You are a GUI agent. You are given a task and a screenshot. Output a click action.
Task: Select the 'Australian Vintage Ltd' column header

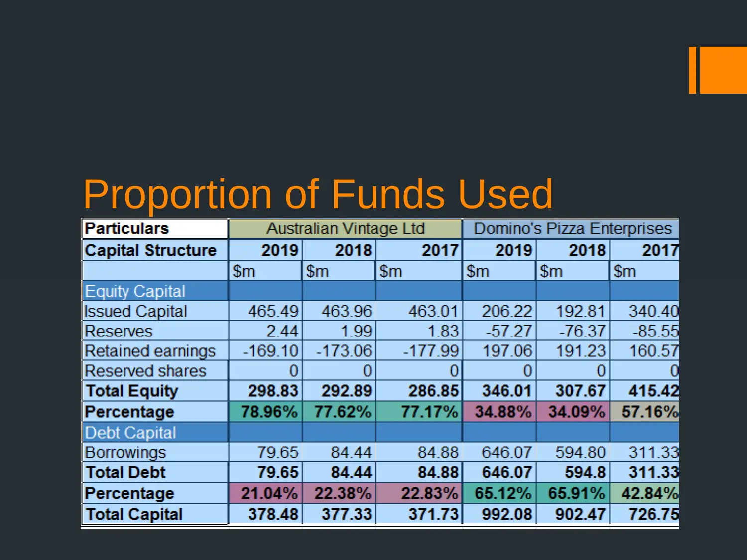345,228
